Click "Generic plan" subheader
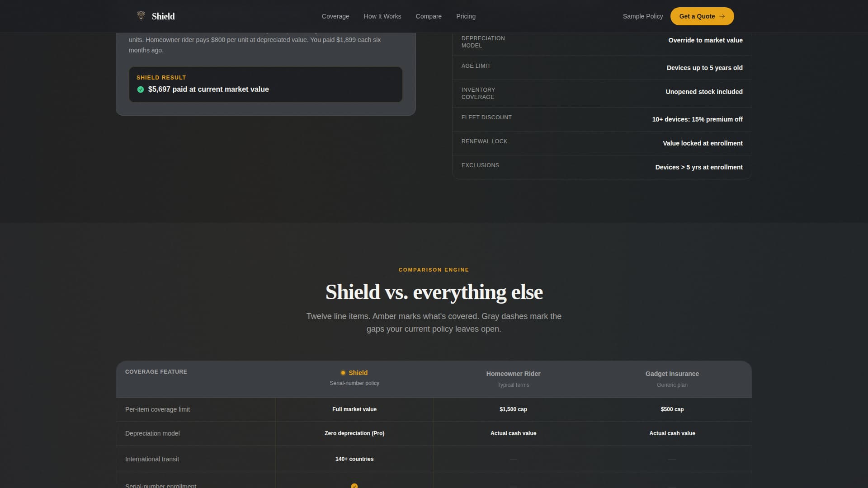 672,385
